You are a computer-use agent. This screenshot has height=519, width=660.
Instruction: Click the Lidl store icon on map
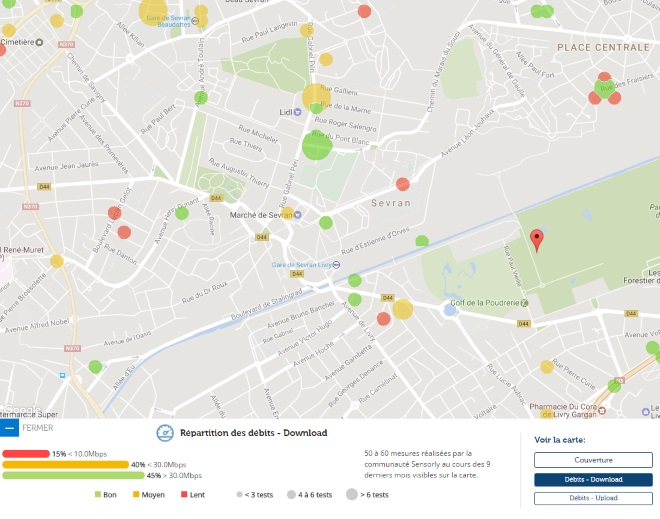point(296,112)
